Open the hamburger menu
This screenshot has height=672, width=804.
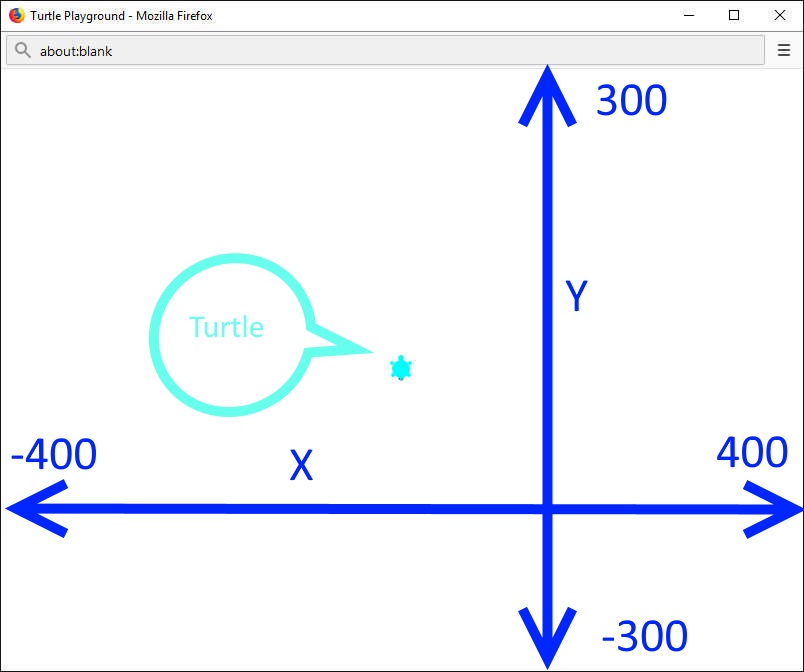tap(783, 50)
